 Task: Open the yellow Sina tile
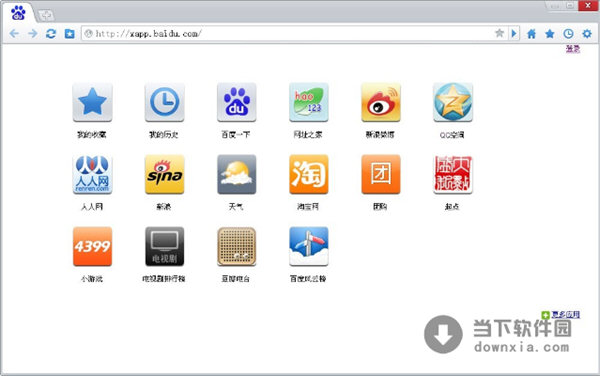[165, 174]
